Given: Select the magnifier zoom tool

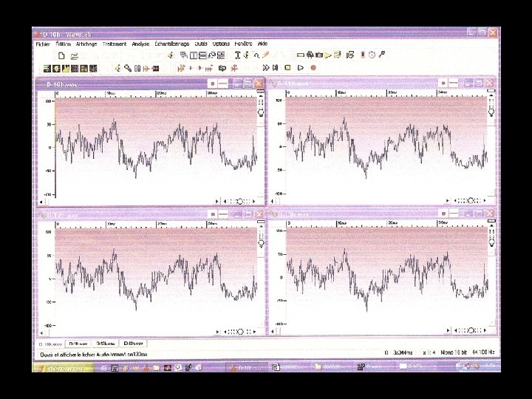Looking at the screenshot, I should point(256,55).
